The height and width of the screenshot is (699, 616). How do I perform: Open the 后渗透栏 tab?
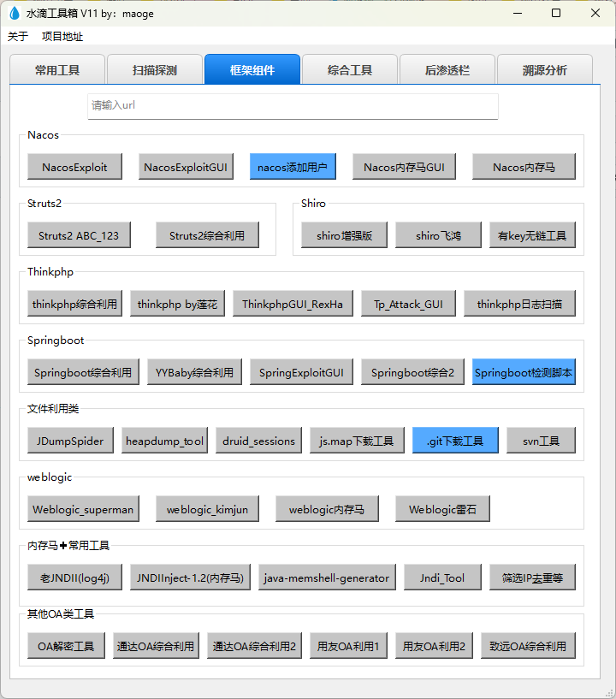click(447, 70)
